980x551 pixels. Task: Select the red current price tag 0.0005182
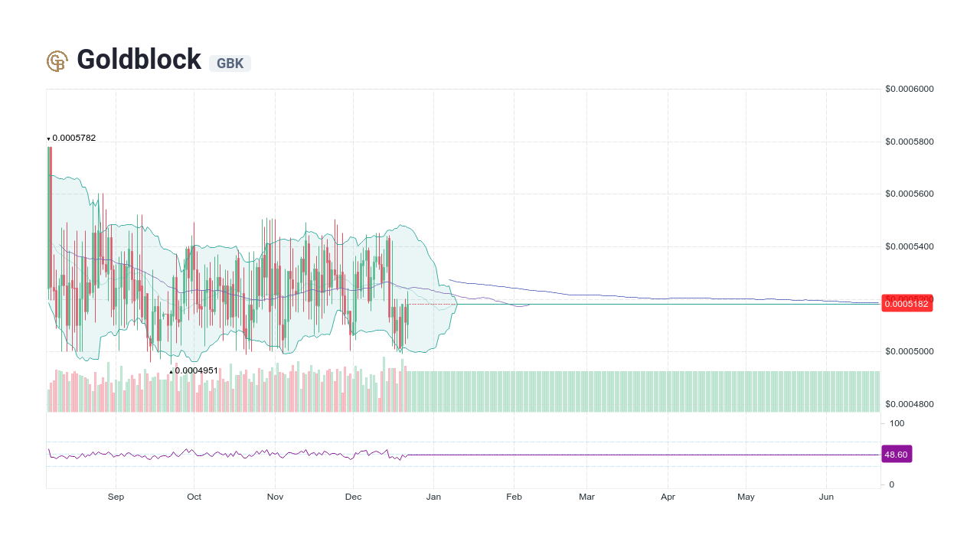(906, 303)
